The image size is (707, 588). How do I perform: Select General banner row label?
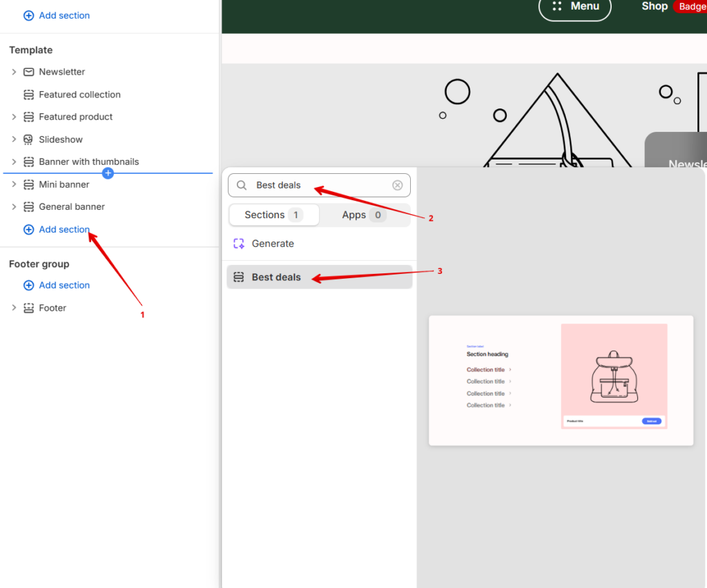[x=72, y=207]
